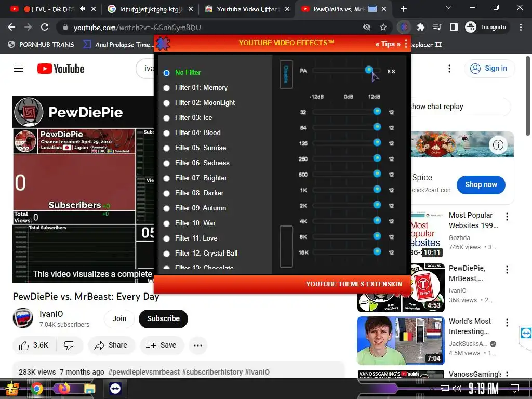This screenshot has height=399, width=532.
Task: Click the Shop now ad button
Action: point(481,185)
